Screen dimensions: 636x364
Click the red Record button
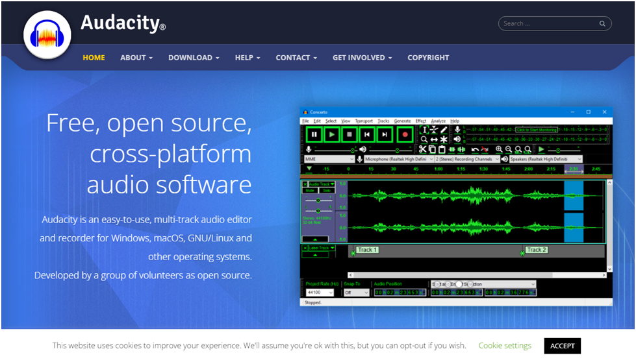click(405, 134)
